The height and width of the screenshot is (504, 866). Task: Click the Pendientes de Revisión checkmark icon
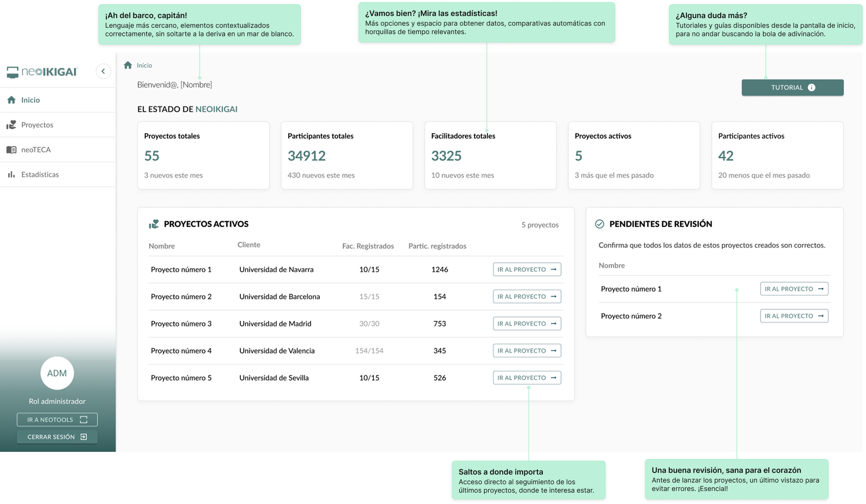600,224
